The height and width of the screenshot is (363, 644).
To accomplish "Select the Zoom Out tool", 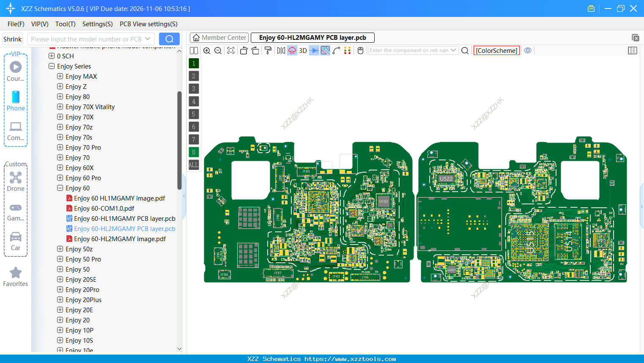I will tap(217, 50).
